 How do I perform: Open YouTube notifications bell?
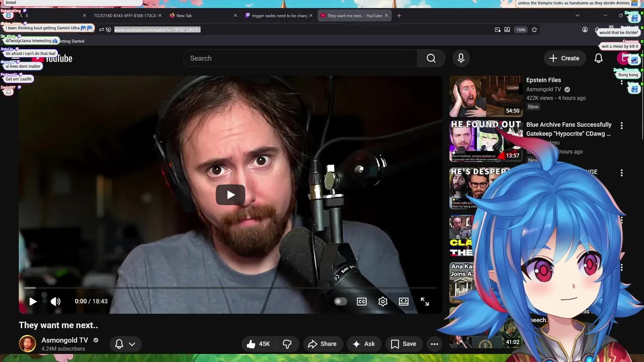point(598,58)
